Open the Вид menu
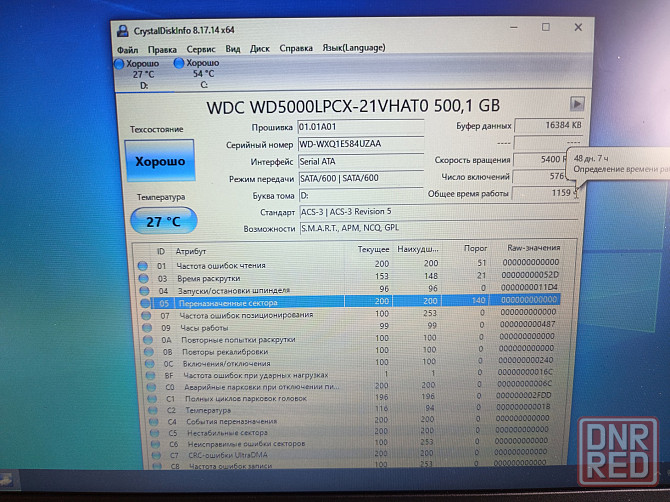 pos(233,49)
